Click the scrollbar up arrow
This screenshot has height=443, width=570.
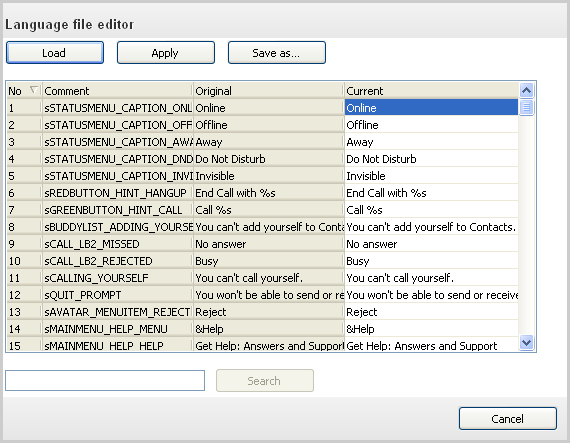pyautogui.click(x=526, y=90)
